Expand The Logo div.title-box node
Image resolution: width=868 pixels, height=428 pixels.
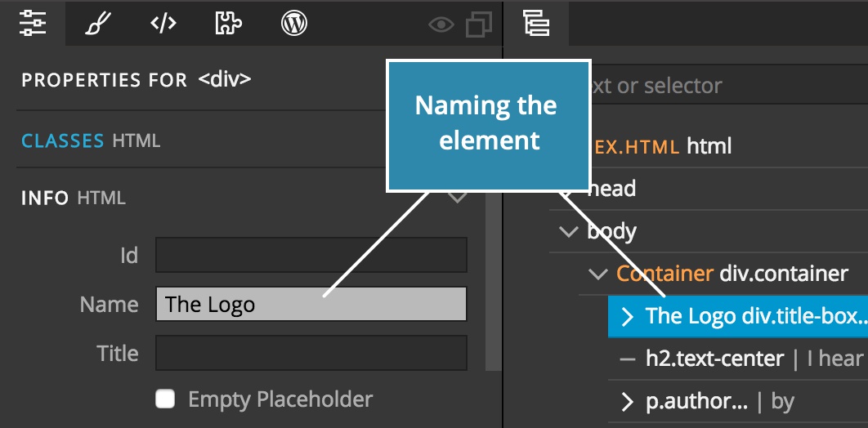627,317
